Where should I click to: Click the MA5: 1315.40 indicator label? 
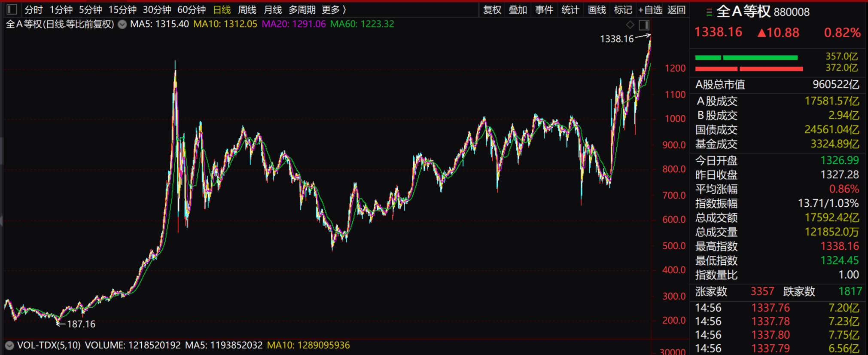tap(159, 24)
